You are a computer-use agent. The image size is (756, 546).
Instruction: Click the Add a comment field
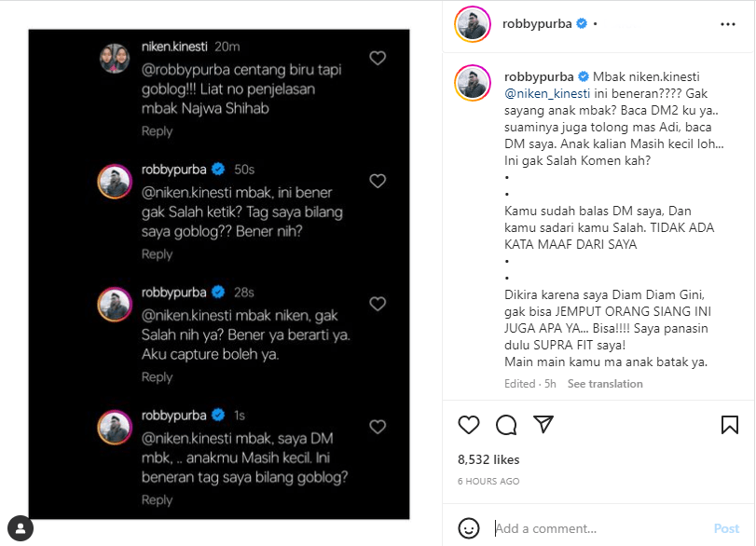click(598, 528)
